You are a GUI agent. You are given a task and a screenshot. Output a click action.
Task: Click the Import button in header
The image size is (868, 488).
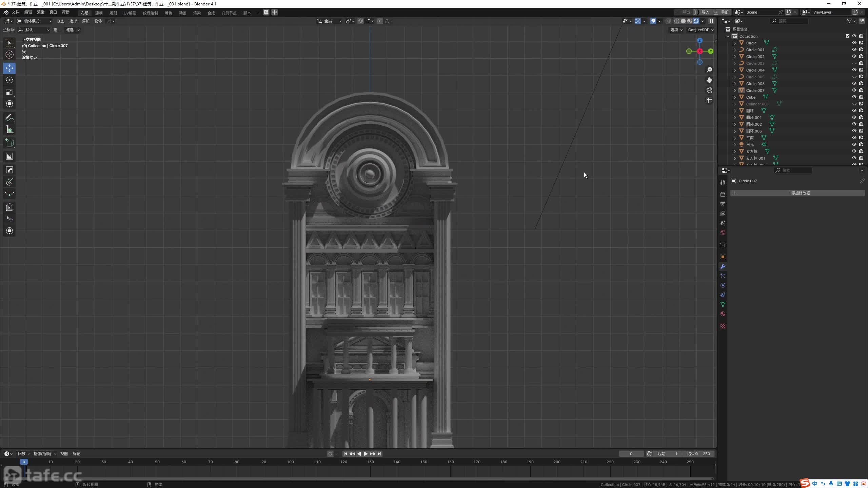point(705,12)
